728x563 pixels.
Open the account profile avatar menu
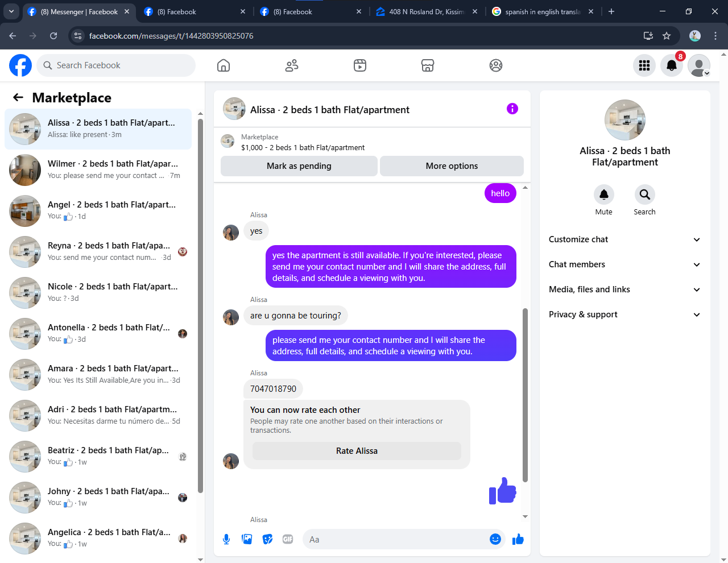pyautogui.click(x=699, y=65)
